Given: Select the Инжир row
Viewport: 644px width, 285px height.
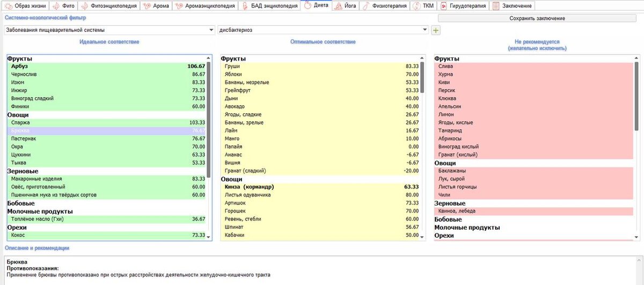Looking at the screenshot, I should (x=107, y=91).
